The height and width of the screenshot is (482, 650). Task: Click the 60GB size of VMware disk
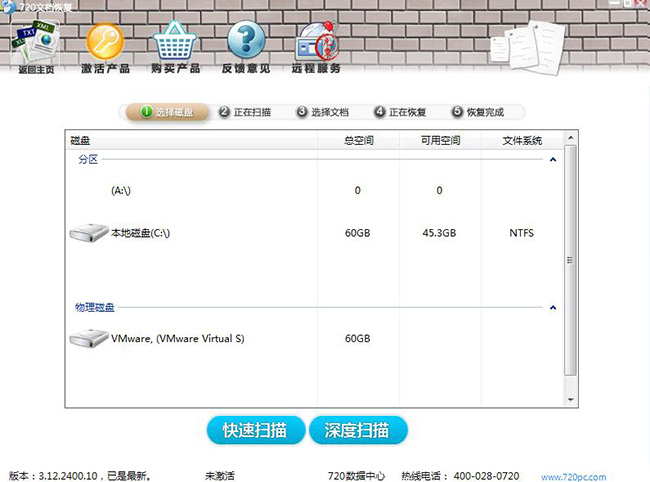(x=357, y=339)
